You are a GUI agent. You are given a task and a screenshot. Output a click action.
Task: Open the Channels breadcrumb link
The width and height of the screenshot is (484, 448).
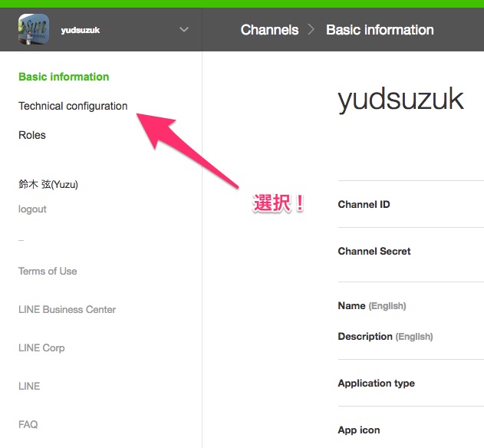pos(269,30)
